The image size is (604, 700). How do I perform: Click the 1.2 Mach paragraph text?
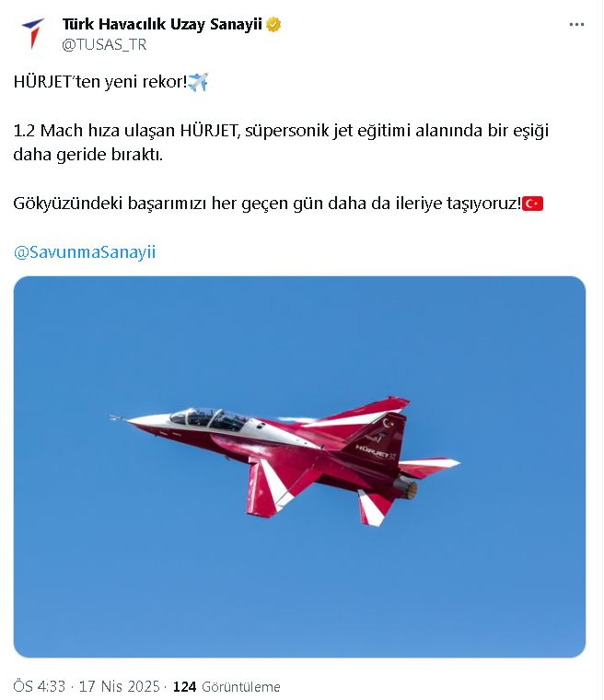click(x=281, y=143)
